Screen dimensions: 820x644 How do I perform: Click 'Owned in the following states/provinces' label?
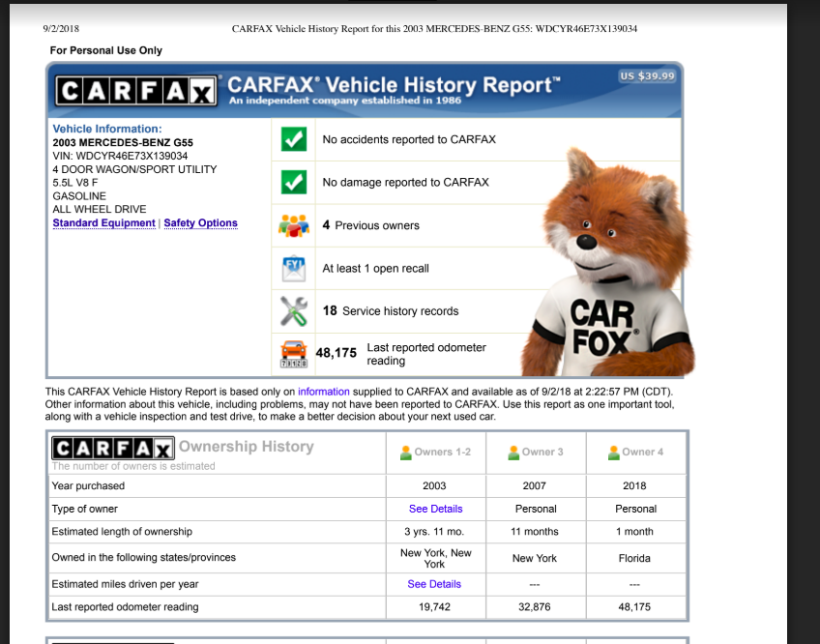pyautogui.click(x=143, y=557)
